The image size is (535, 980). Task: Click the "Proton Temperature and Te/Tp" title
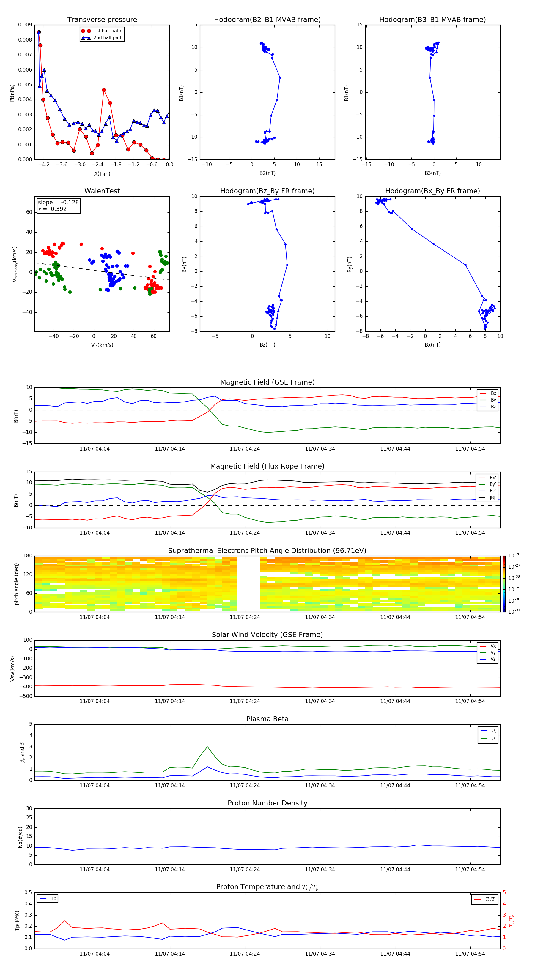(267, 887)
